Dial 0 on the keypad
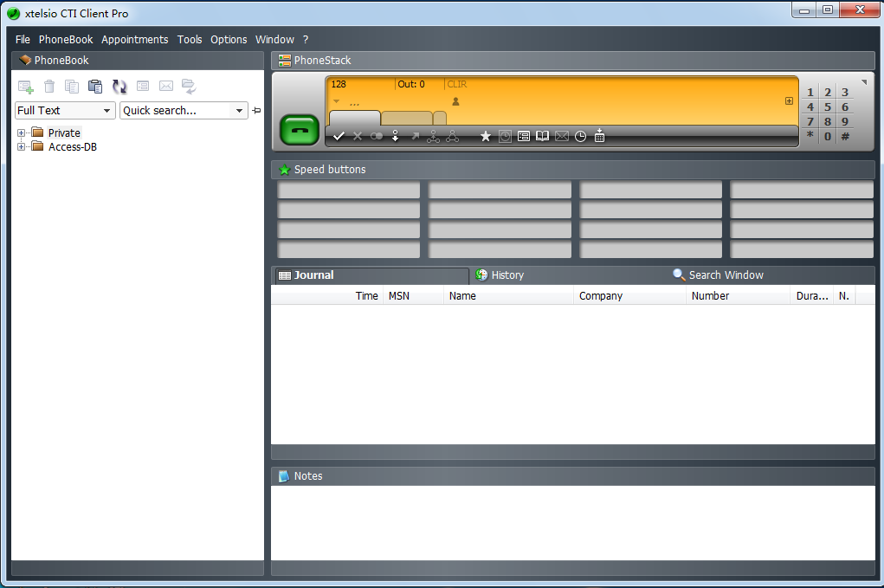The image size is (884, 588). pos(828,137)
